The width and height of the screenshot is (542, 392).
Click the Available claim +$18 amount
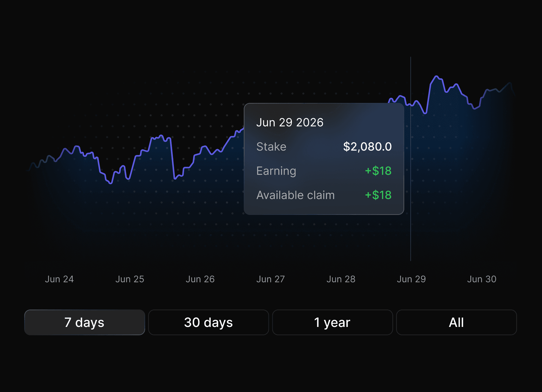coord(378,195)
